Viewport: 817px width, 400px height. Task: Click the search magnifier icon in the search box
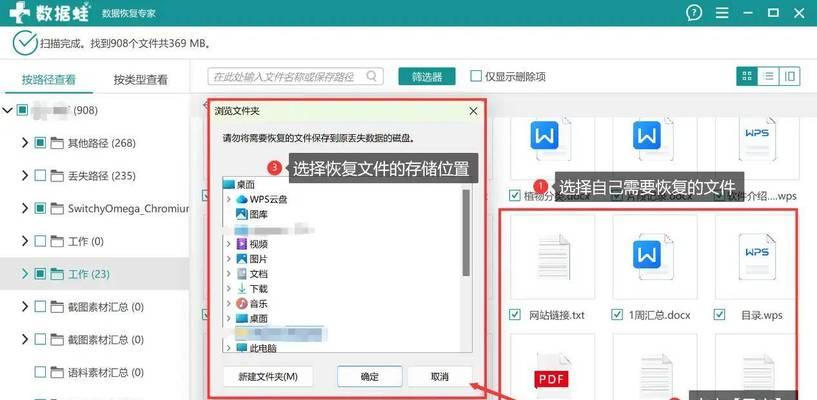pos(372,76)
